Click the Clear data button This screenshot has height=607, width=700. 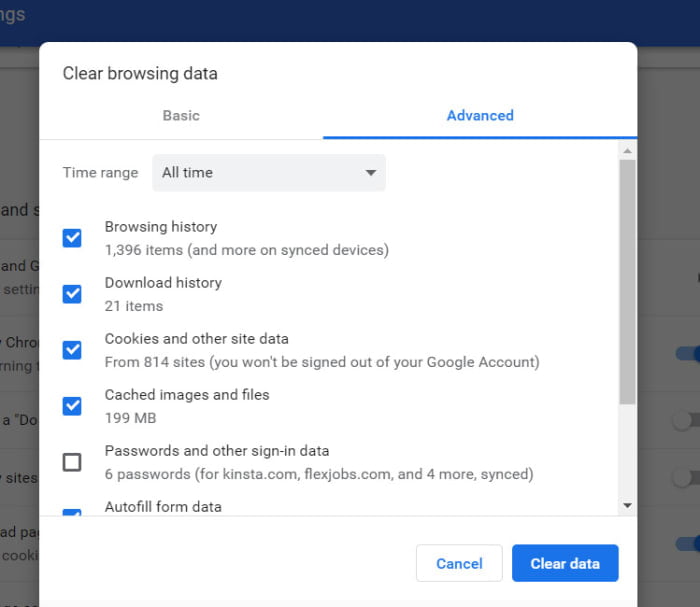click(565, 563)
